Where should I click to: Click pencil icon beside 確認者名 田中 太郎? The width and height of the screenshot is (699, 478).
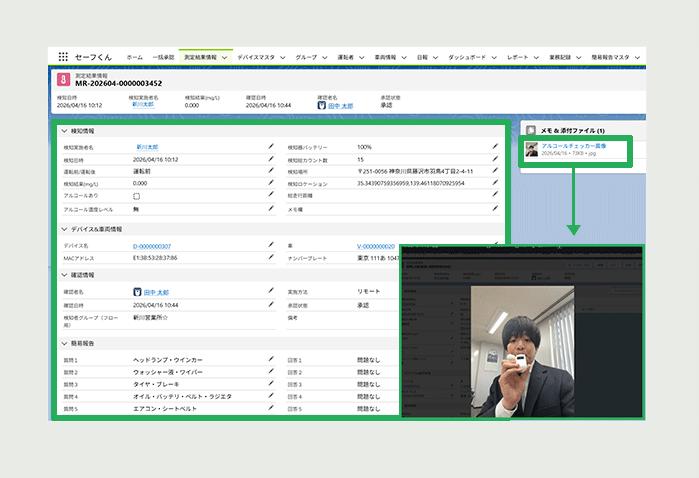pos(271,291)
